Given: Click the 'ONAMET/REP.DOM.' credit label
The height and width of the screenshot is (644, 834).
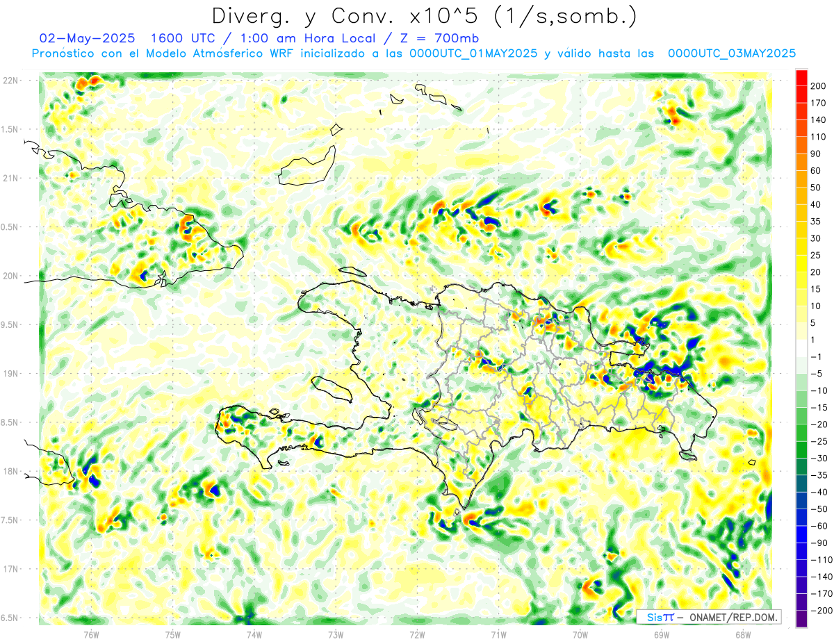Looking at the screenshot, I should coord(733,618).
